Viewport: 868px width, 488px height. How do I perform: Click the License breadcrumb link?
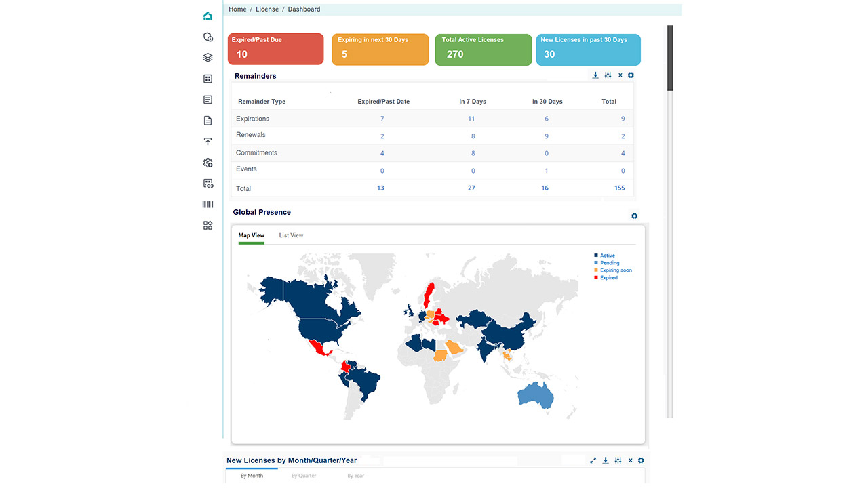pos(267,9)
